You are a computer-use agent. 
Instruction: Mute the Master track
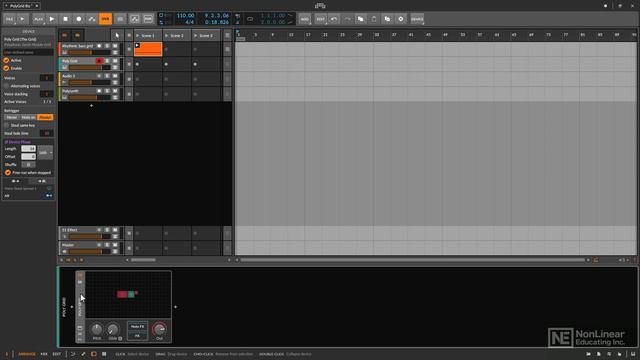(x=115, y=245)
